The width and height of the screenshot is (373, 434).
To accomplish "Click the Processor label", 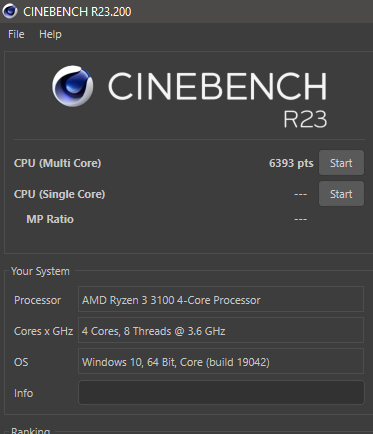I will (x=37, y=300).
